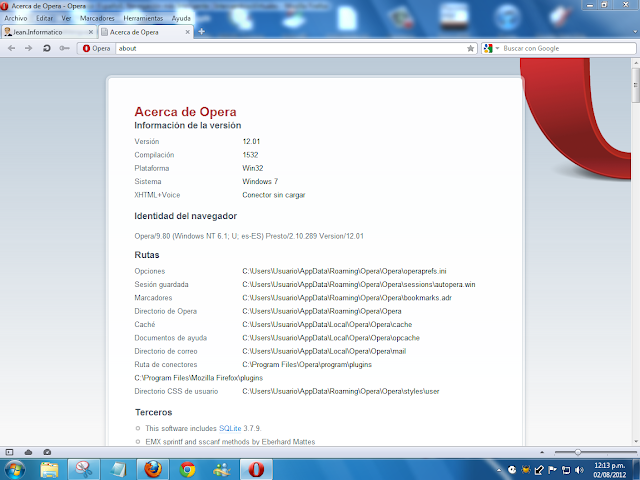The image size is (640, 480).
Task: Open the Archivo menu
Action: pos(16,18)
